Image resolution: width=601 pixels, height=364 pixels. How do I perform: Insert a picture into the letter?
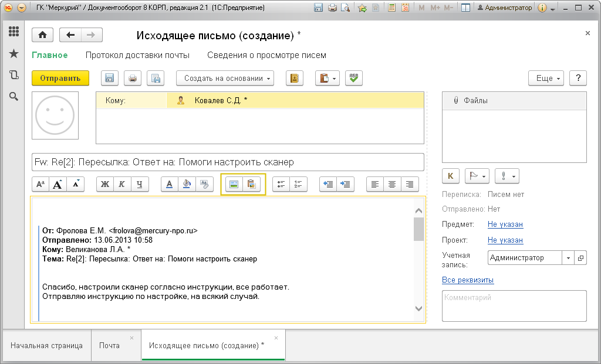tap(234, 185)
